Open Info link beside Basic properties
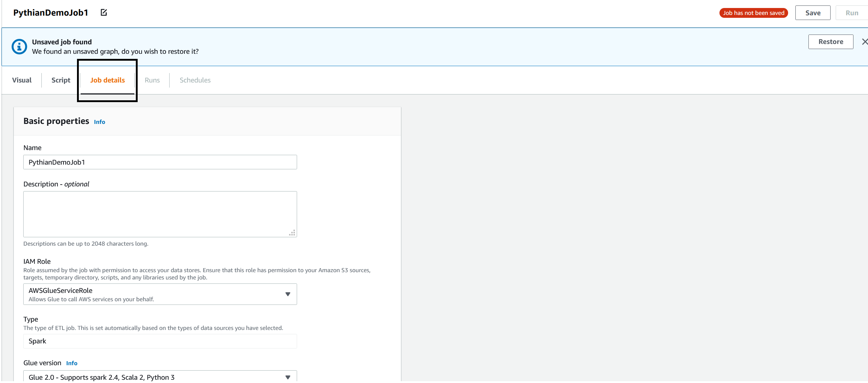This screenshot has height=383, width=868. click(x=100, y=122)
